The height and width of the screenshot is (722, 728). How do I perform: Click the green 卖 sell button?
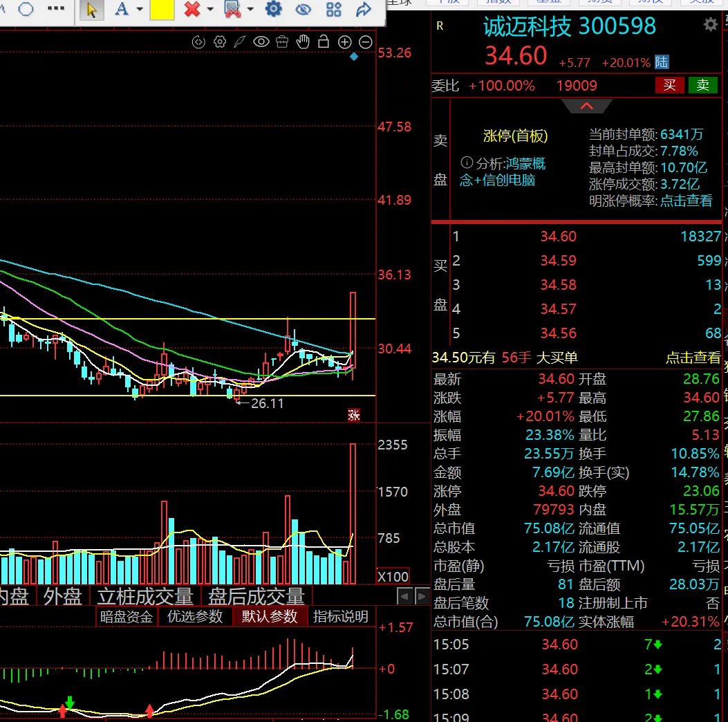point(702,86)
